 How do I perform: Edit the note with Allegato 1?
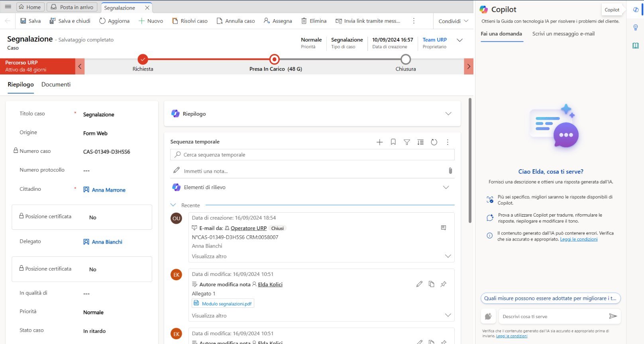point(419,284)
